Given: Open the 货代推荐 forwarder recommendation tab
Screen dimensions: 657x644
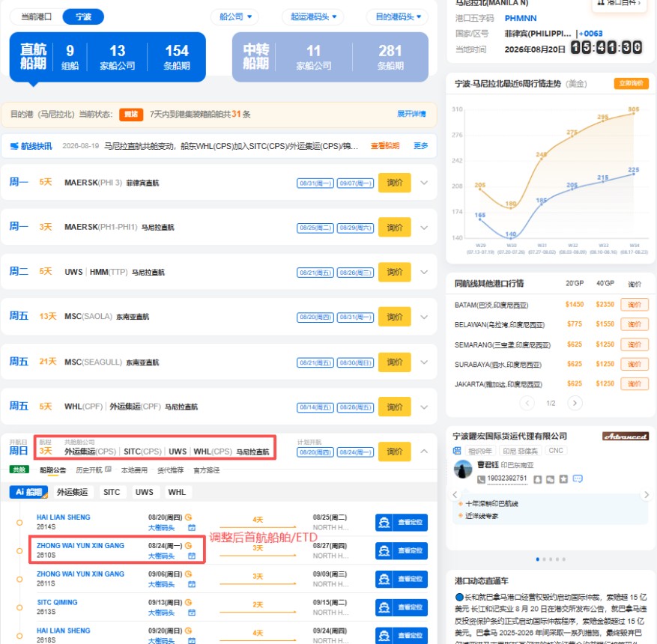Looking at the screenshot, I should (170, 470).
